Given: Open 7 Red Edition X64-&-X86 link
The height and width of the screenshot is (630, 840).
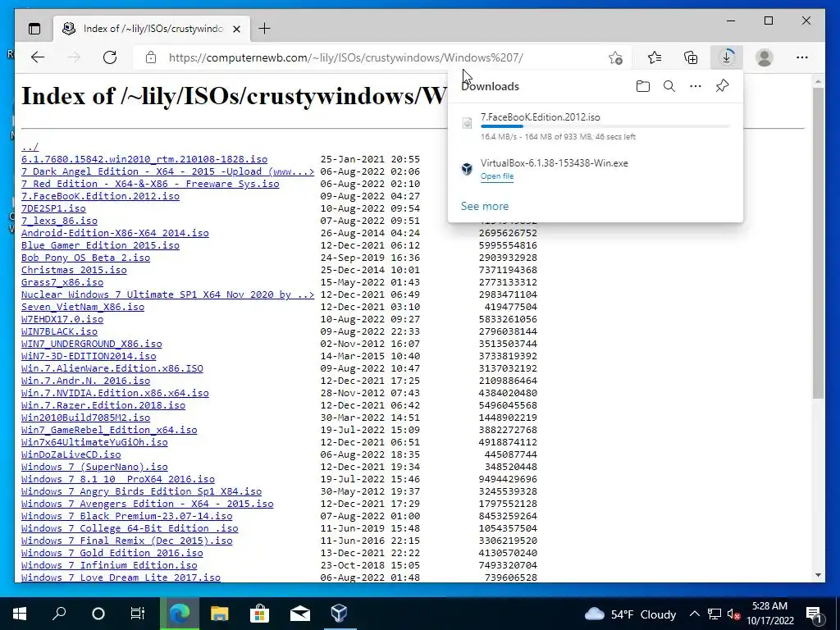Looking at the screenshot, I should tap(150, 184).
